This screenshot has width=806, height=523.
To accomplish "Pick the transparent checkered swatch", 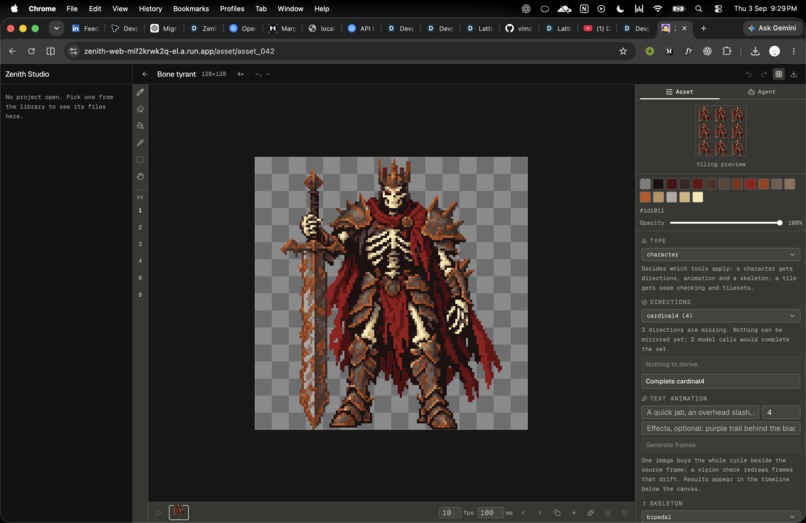I will point(646,184).
